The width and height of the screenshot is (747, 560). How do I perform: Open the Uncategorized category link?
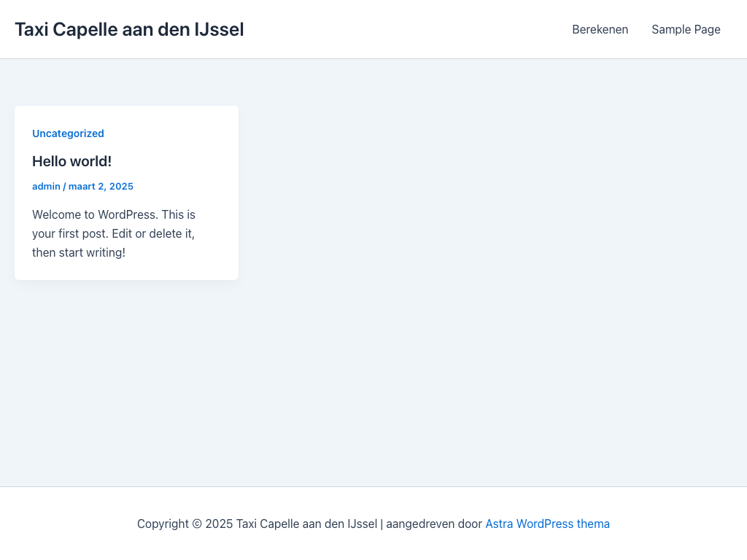click(x=68, y=133)
